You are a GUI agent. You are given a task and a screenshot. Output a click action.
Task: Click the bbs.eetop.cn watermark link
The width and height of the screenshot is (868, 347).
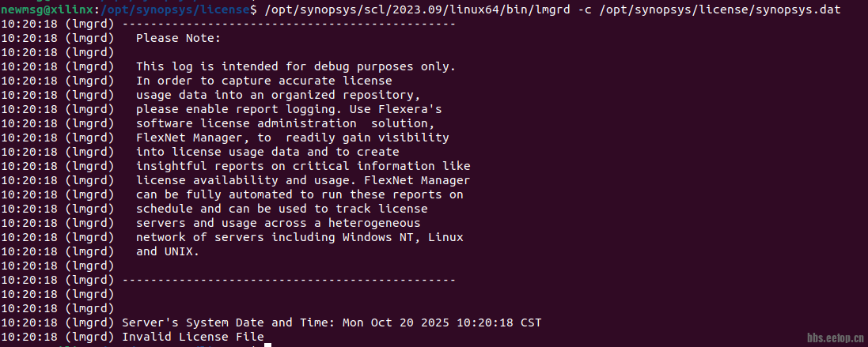[x=835, y=338]
